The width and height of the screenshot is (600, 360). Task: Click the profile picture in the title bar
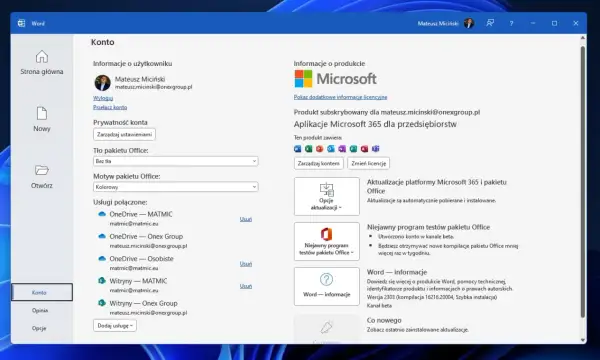469,23
